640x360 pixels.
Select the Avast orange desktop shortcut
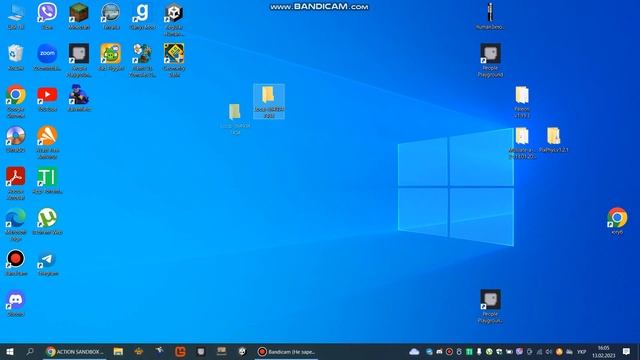click(x=47, y=142)
